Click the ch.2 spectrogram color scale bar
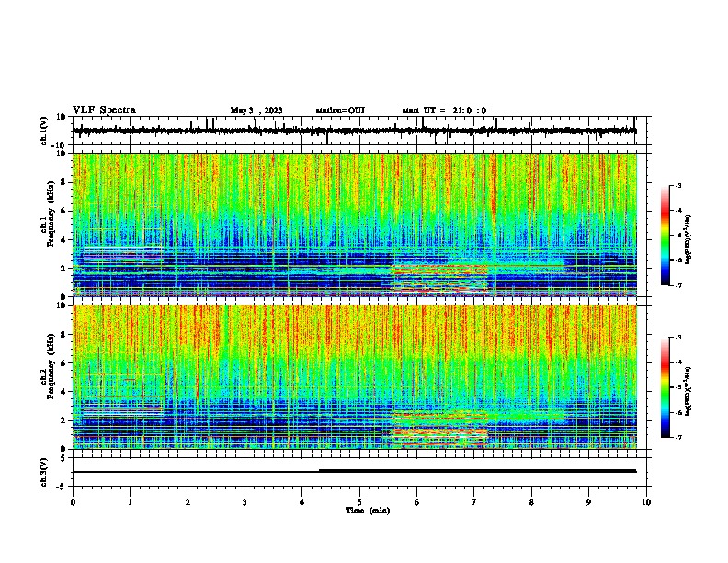The width and height of the screenshot is (728, 563). tap(665, 387)
